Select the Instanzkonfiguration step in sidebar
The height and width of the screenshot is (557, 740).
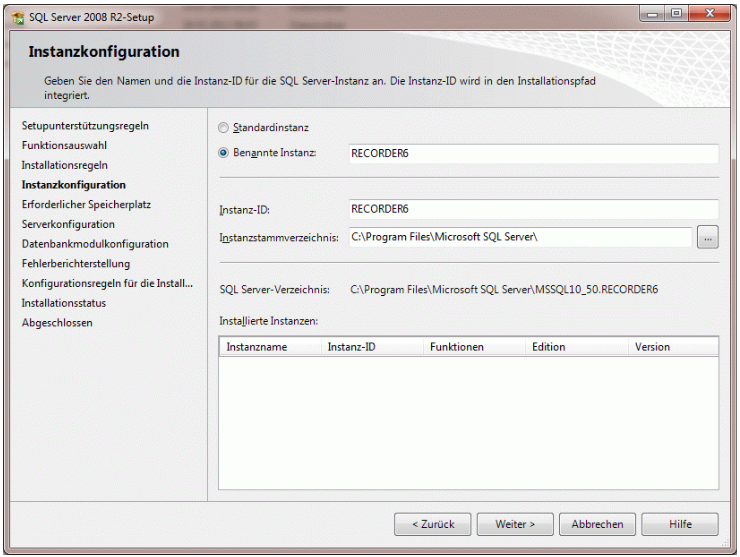[x=74, y=185]
